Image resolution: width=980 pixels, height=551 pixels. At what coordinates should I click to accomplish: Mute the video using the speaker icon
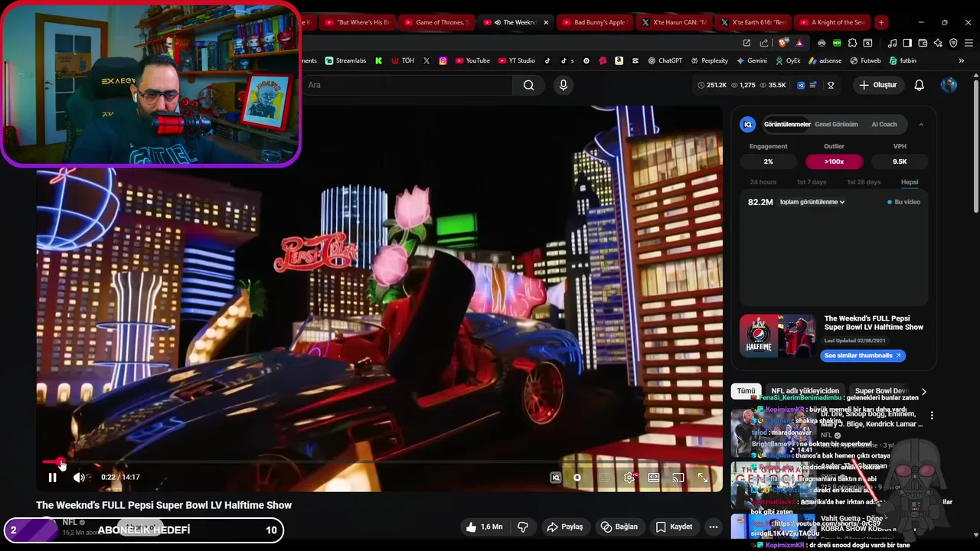(79, 478)
